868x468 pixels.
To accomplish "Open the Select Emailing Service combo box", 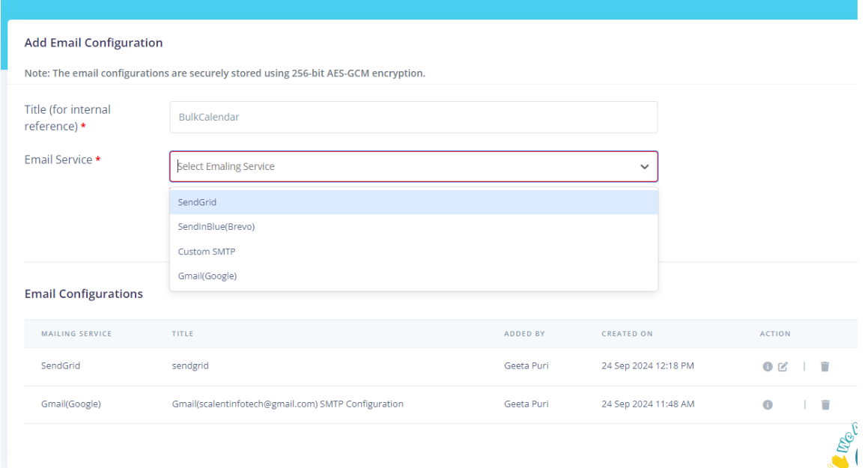I will [x=413, y=166].
